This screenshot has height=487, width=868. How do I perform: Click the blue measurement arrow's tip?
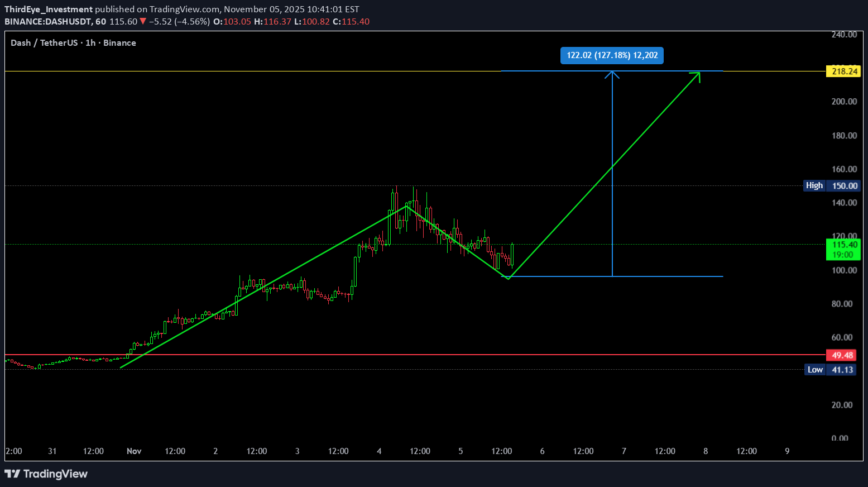click(x=612, y=73)
